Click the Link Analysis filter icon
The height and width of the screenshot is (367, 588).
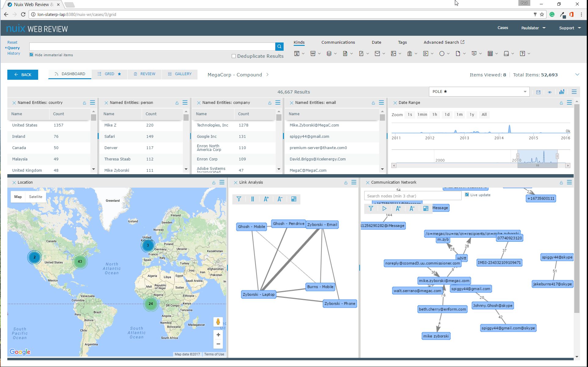coord(239,199)
